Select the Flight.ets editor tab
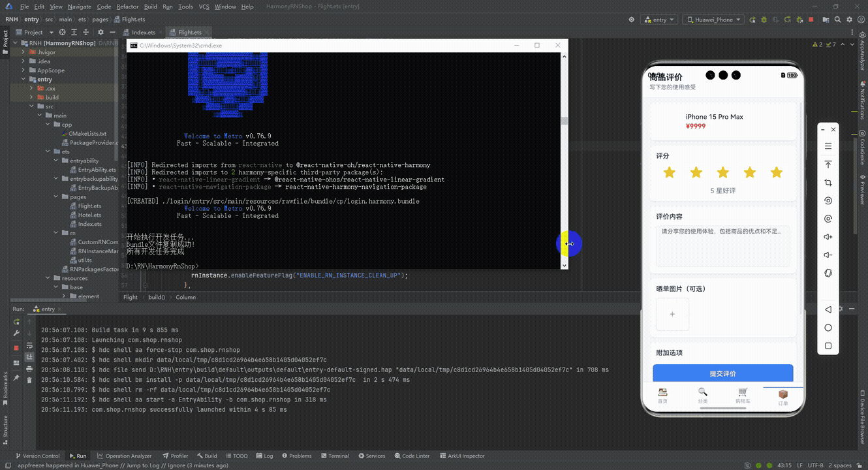This screenshot has height=470, width=868. (x=189, y=32)
